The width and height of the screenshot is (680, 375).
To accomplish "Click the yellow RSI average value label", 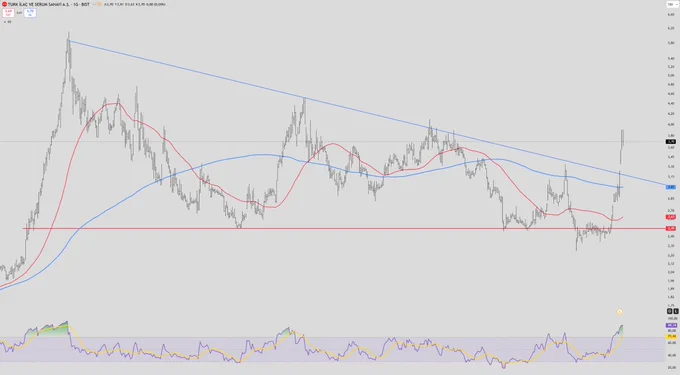I will click(671, 336).
